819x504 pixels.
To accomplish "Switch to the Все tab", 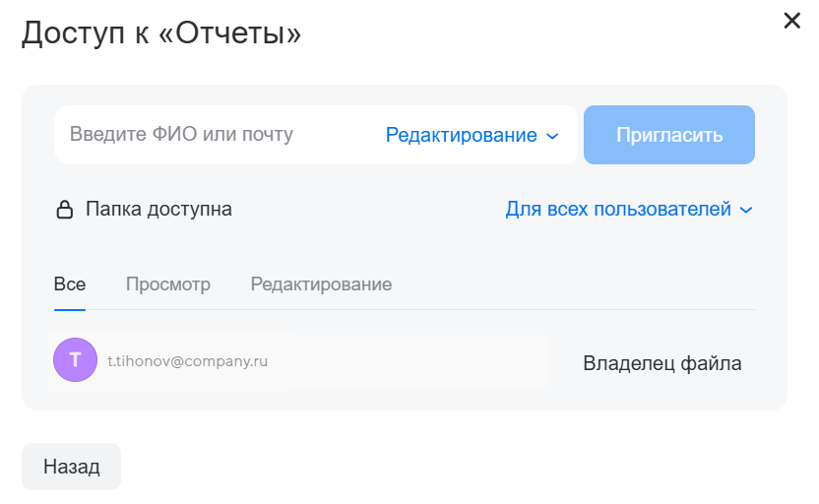I will tap(70, 284).
